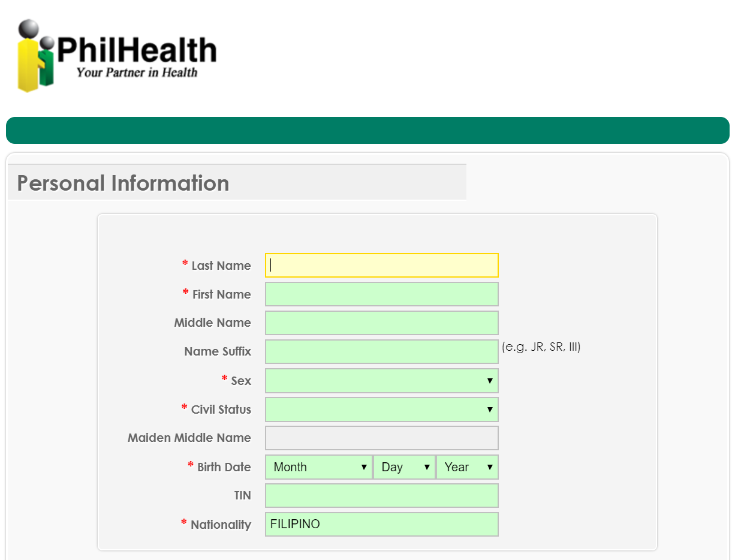Image resolution: width=738 pixels, height=560 pixels.
Task: Click the PhilHealth logo
Action: click(117, 56)
